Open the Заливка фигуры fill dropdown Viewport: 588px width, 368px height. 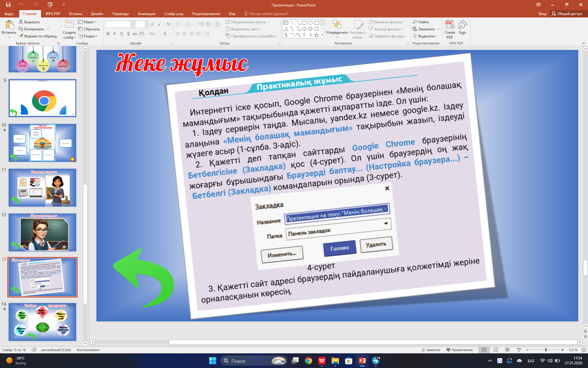point(387,22)
